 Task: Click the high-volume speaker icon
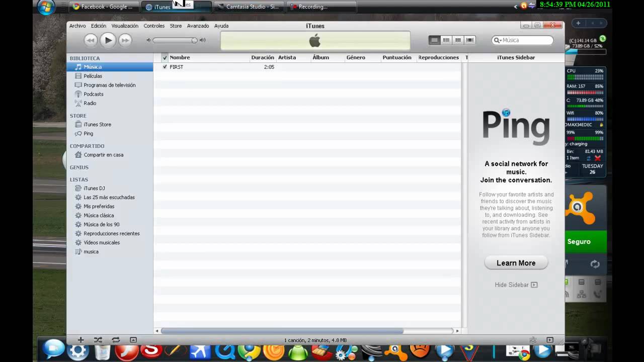[x=202, y=40]
